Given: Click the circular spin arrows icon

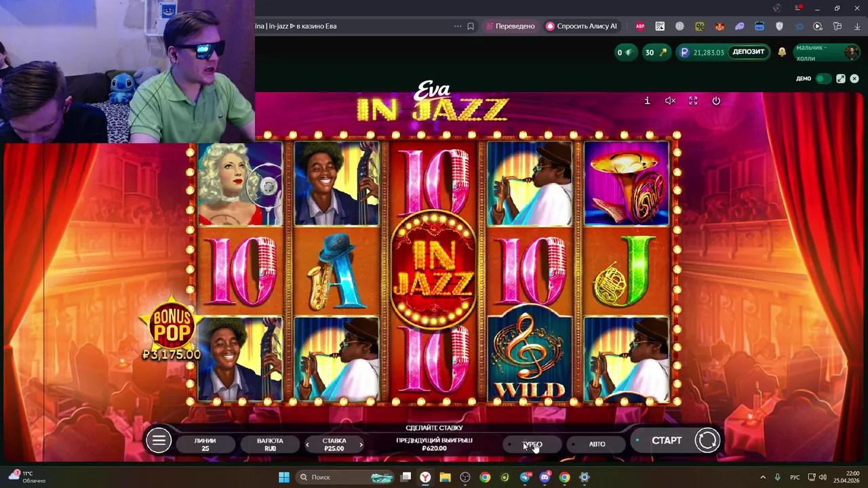Looking at the screenshot, I should [x=707, y=441].
